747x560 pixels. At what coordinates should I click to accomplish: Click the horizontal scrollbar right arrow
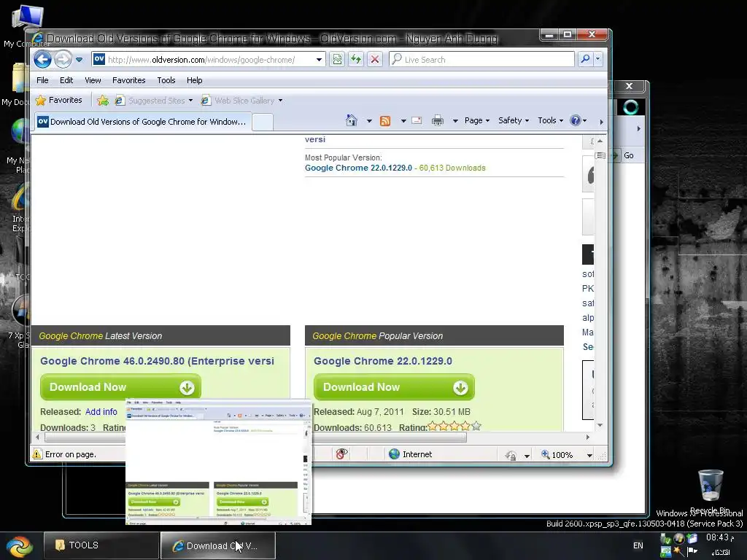(588, 437)
